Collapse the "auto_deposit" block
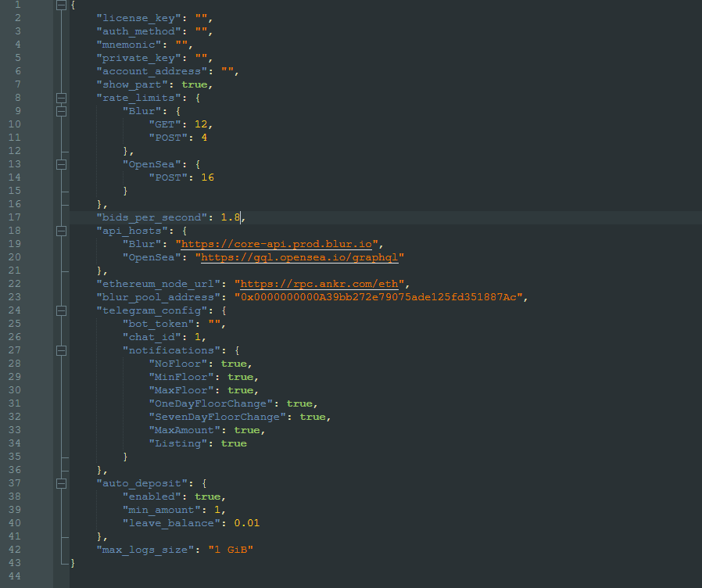702x588 pixels. point(62,483)
